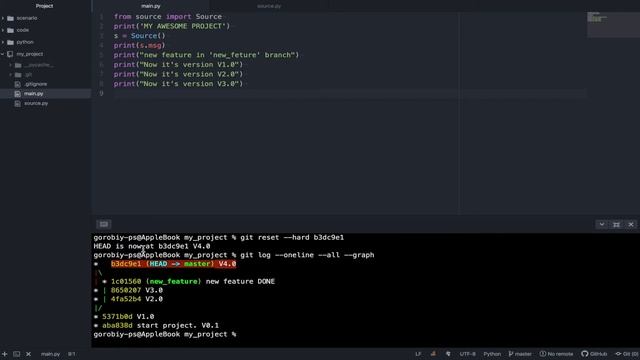Change line endings via 'LF' status item
This screenshot has width=640, height=360.
pyautogui.click(x=418, y=354)
